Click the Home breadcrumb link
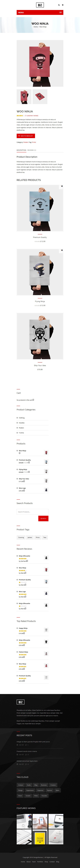 point(35,27)
